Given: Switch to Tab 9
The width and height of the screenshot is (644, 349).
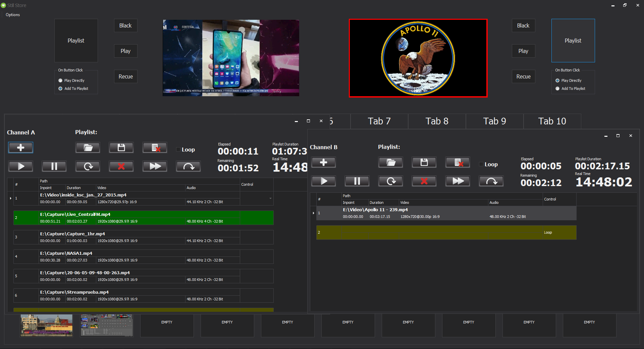Looking at the screenshot, I should point(495,121).
